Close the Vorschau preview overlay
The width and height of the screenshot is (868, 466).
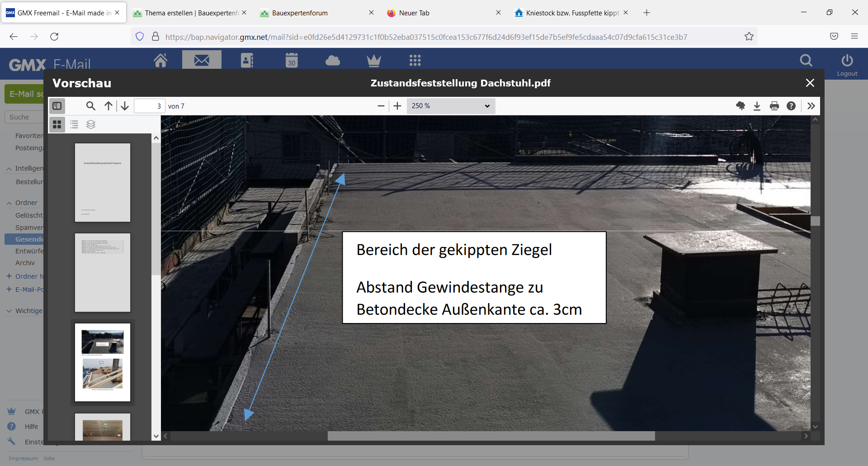(810, 83)
